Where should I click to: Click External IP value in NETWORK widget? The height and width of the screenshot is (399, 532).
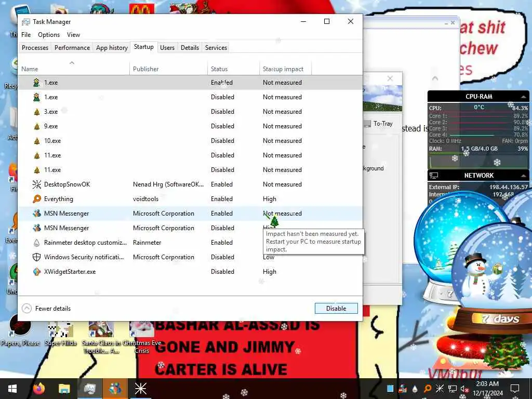click(x=508, y=187)
